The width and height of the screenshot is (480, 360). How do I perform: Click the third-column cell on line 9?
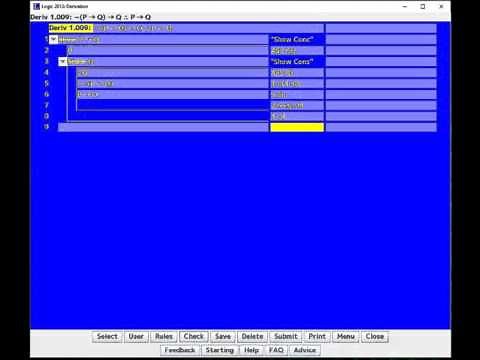[x=381, y=127]
